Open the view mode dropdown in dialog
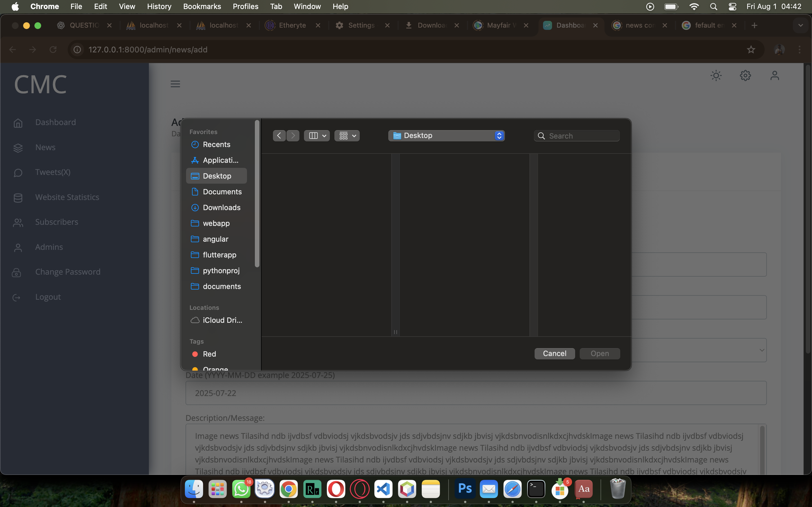The height and width of the screenshot is (507, 812). pyautogui.click(x=316, y=135)
